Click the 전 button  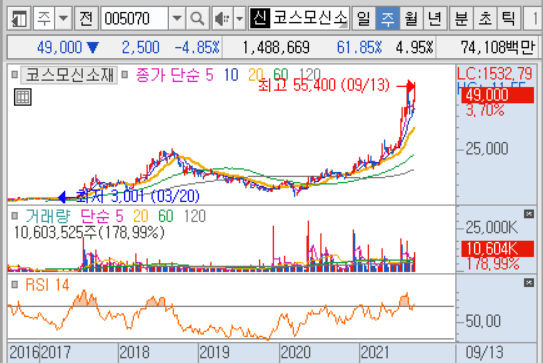(x=86, y=18)
